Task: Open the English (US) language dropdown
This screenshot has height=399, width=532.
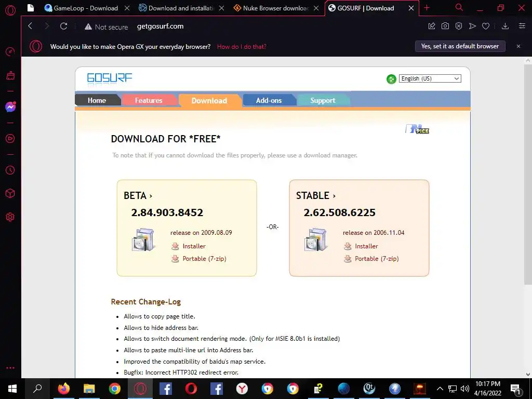Action: (430, 79)
